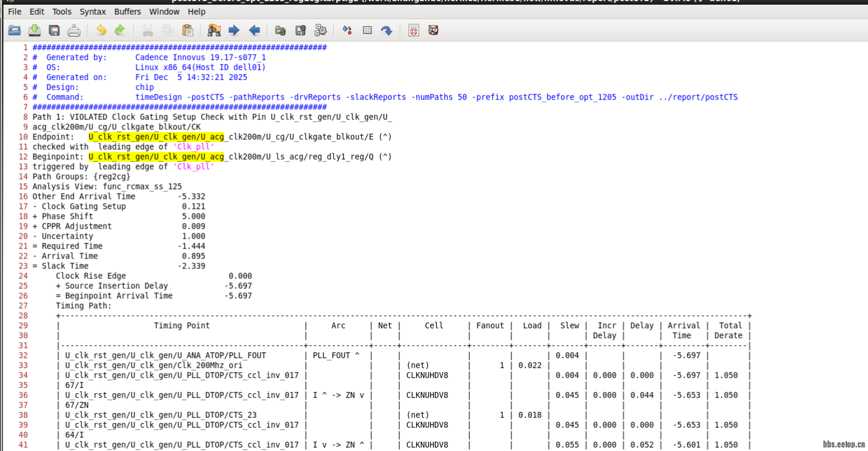Image resolution: width=868 pixels, height=451 pixels.
Task: Open Find and Replace with the binoculars icon
Action: [214, 30]
